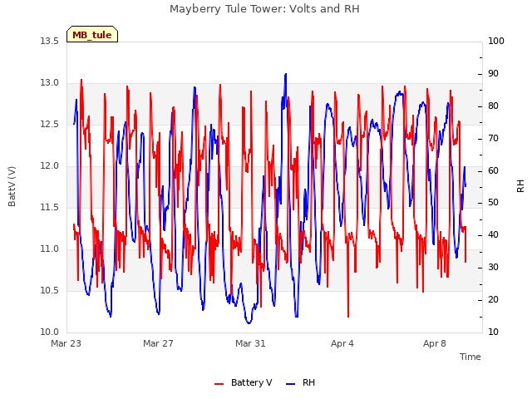The width and height of the screenshot is (532, 399).
Task: Click the 13.5 voltage axis value
Action: tap(50, 41)
